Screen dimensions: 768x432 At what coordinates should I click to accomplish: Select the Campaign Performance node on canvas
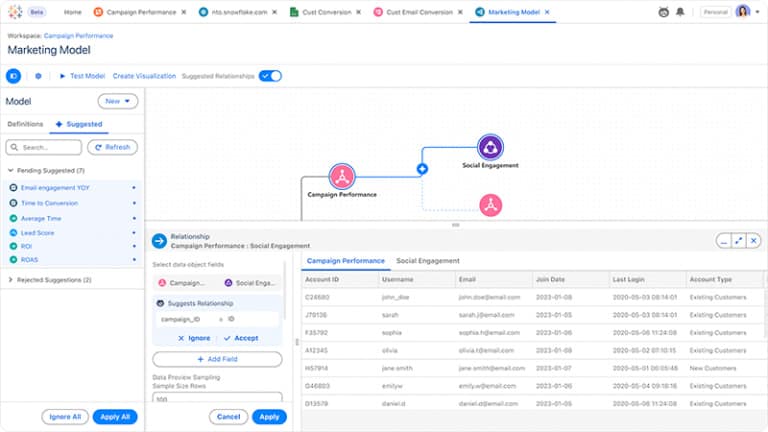click(342, 176)
